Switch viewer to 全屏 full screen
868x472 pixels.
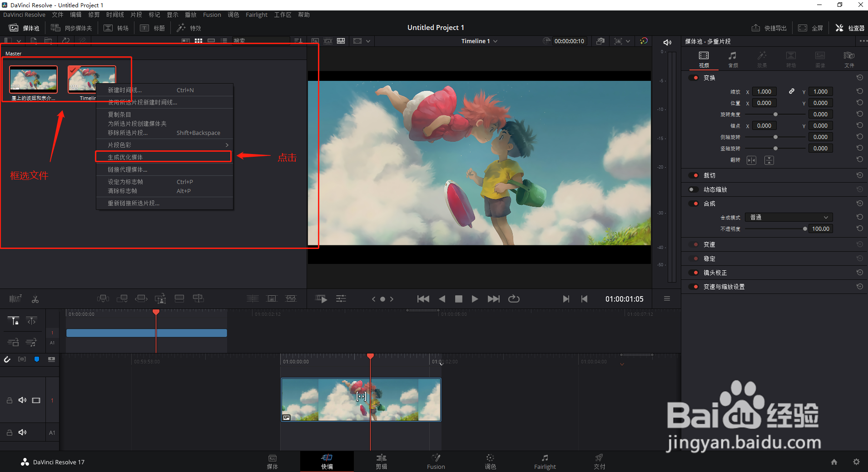pyautogui.click(x=811, y=28)
